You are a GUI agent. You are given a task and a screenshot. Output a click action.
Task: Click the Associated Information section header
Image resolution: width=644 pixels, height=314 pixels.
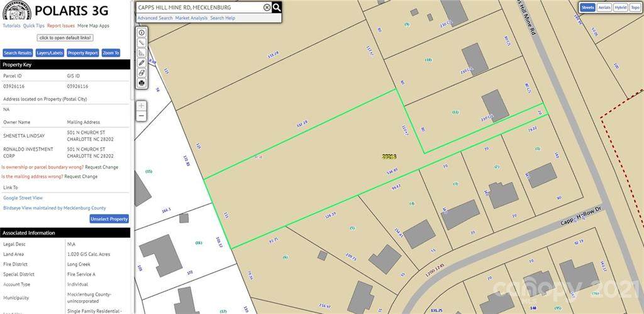pyautogui.click(x=65, y=233)
